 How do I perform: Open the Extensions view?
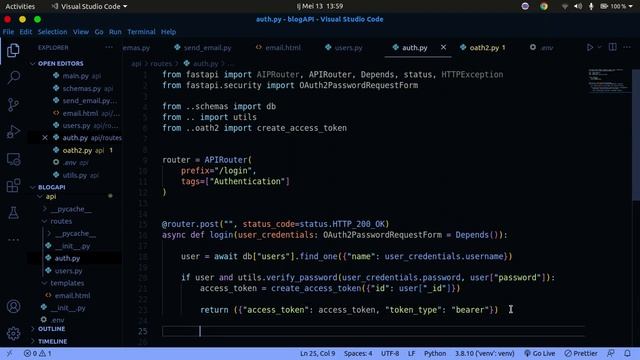tap(13, 185)
